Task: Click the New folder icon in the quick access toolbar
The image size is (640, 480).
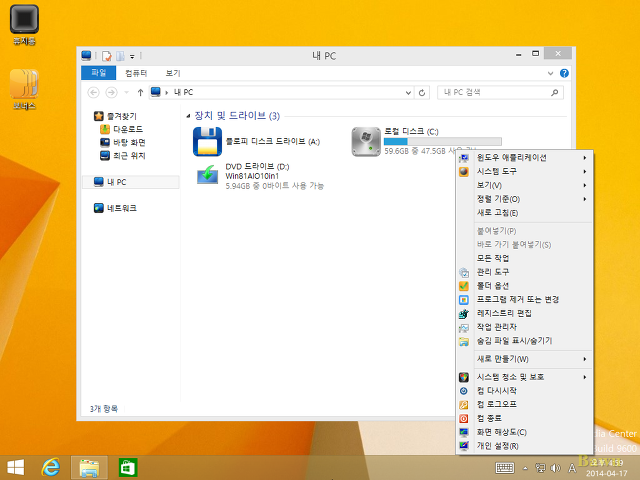Action: 120,56
